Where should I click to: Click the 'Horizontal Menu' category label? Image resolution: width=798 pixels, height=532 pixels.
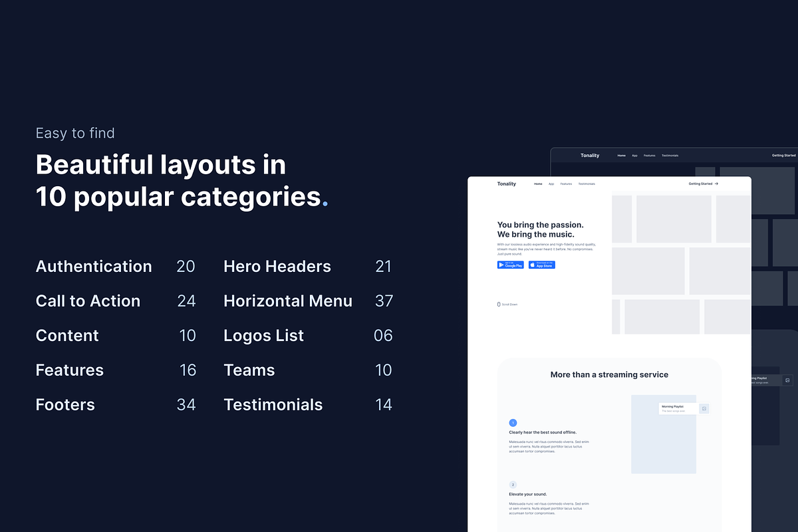(288, 301)
